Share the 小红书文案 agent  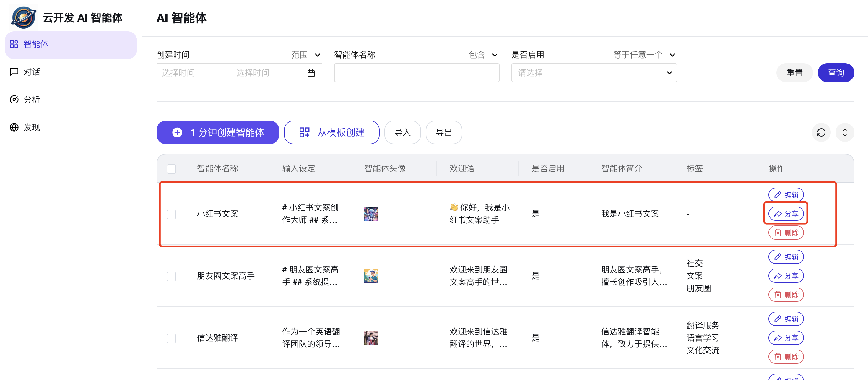coord(786,214)
